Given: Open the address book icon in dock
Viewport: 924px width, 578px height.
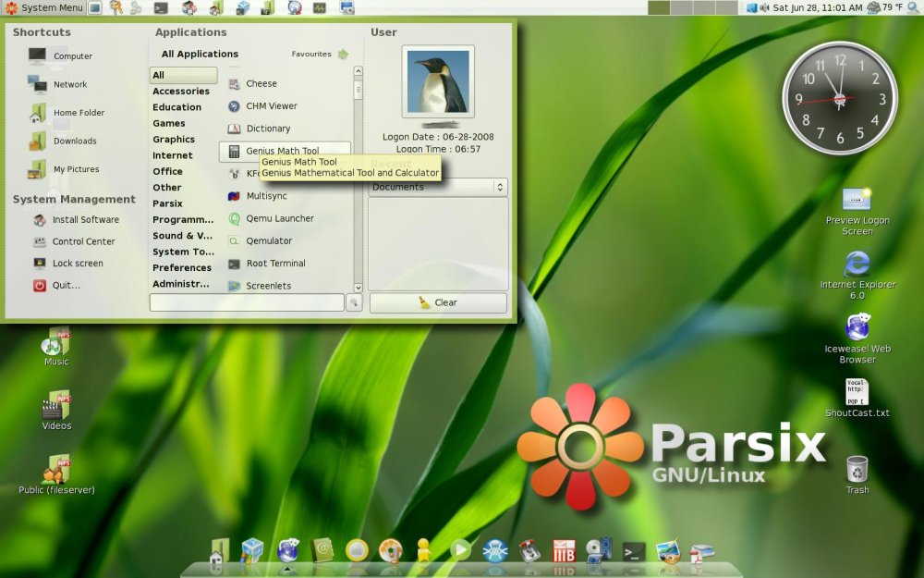Looking at the screenshot, I should [322, 550].
